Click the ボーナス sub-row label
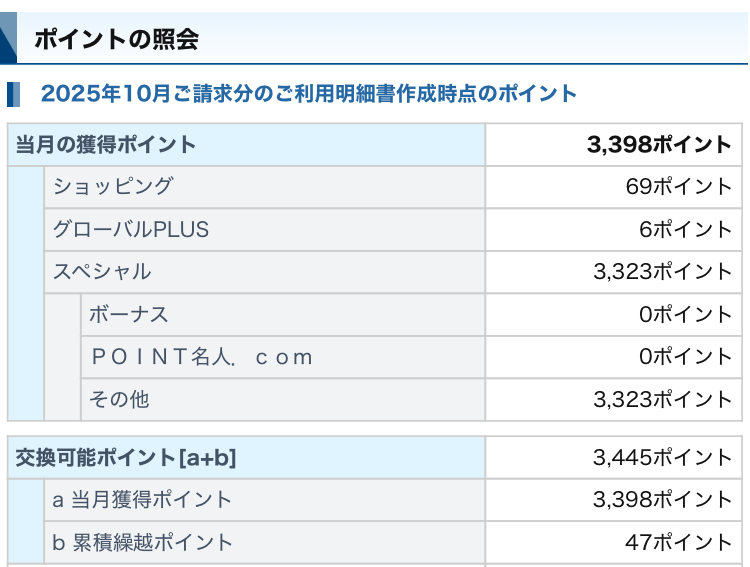 click(128, 314)
